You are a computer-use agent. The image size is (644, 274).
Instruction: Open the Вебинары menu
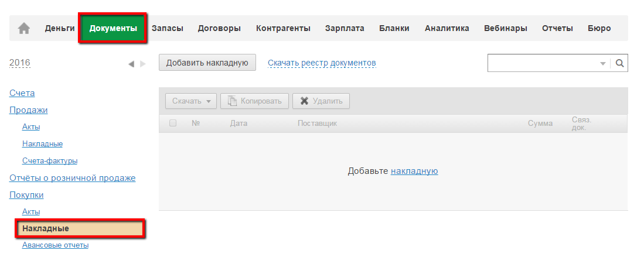[506, 28]
